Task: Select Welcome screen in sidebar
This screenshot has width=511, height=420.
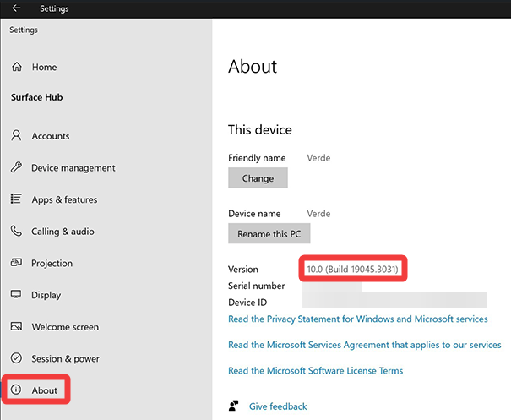Action: coord(65,327)
